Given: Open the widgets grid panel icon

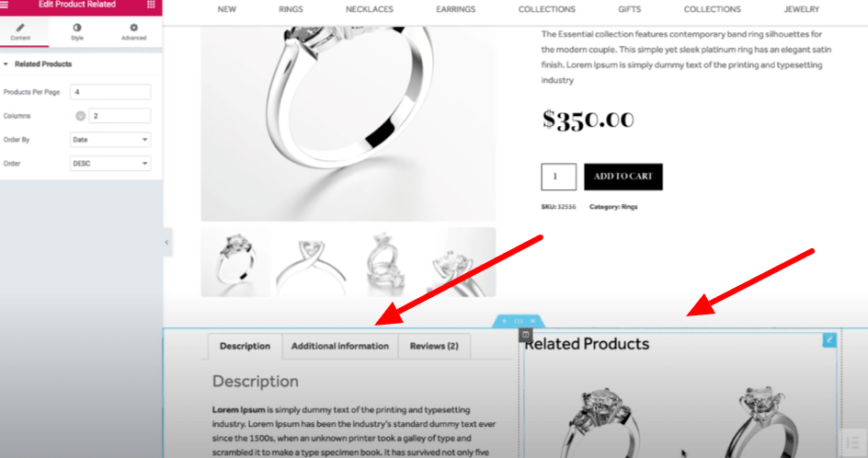Looking at the screenshot, I should 151,5.
